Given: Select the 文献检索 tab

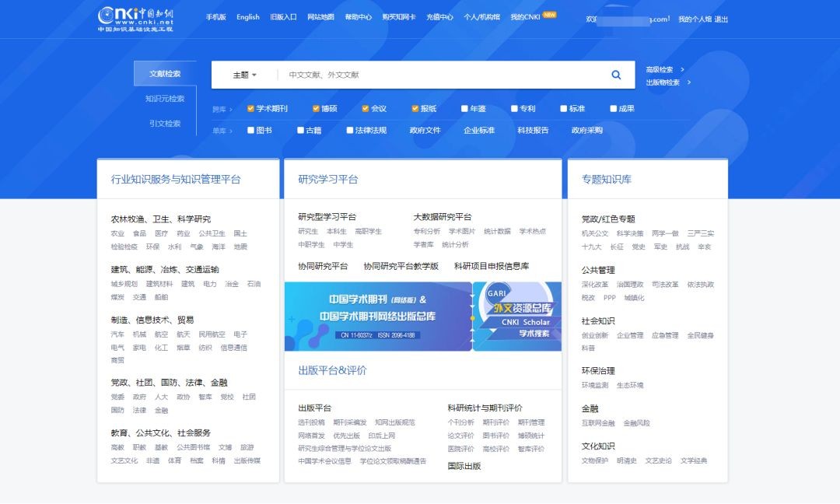Looking at the screenshot, I should 165,74.
